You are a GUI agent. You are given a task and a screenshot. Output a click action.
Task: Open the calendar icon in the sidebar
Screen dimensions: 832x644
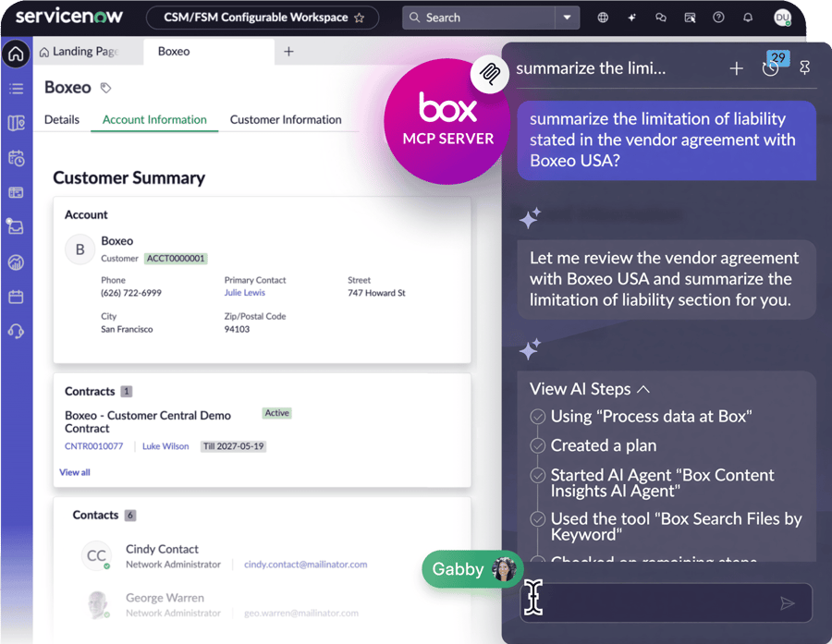(x=16, y=297)
